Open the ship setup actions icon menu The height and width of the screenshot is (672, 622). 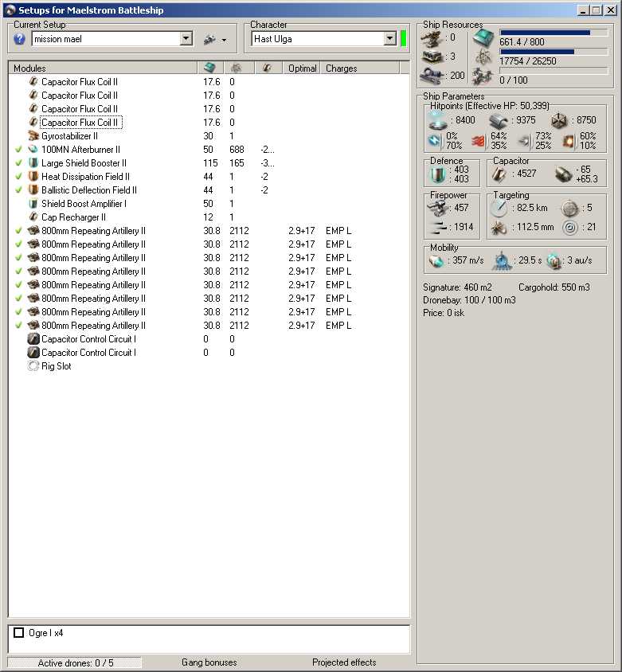209,40
